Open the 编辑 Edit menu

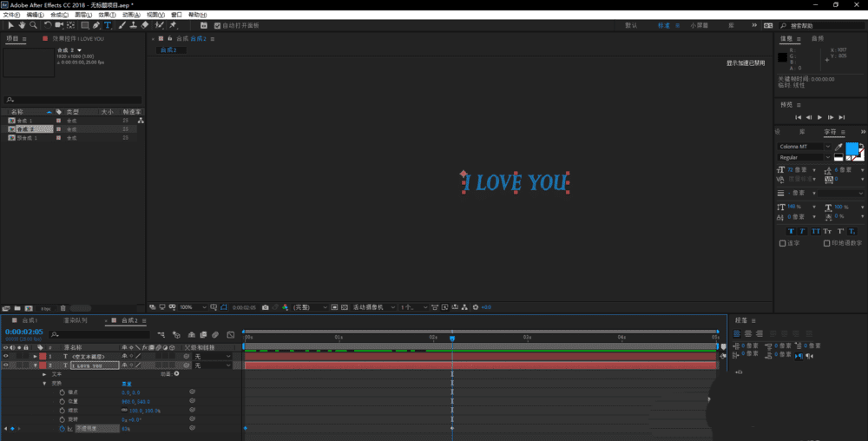coord(35,15)
